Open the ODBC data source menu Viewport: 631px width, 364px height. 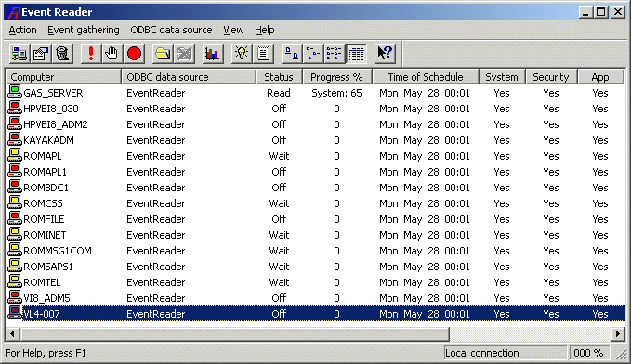click(171, 30)
